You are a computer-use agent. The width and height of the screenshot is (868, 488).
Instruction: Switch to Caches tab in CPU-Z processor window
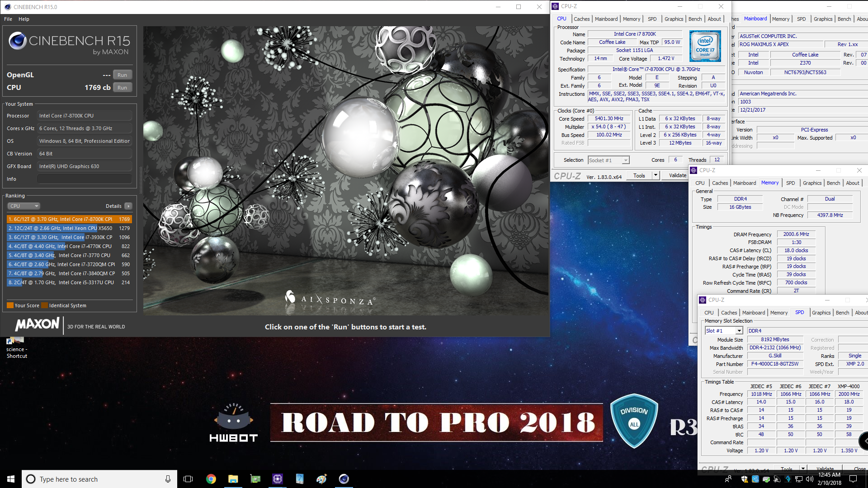(581, 19)
